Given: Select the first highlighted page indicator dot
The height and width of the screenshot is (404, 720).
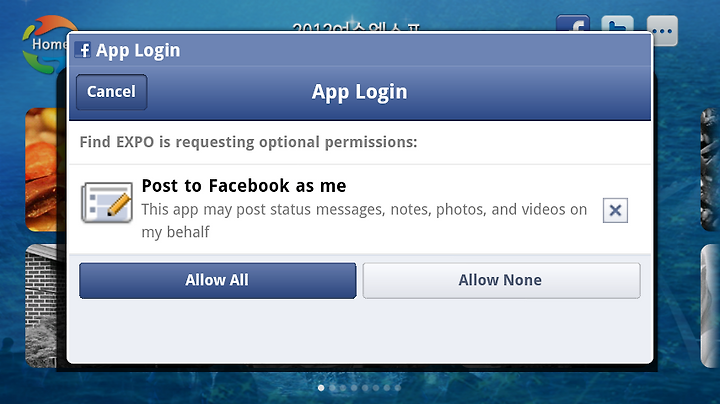Looking at the screenshot, I should (321, 388).
